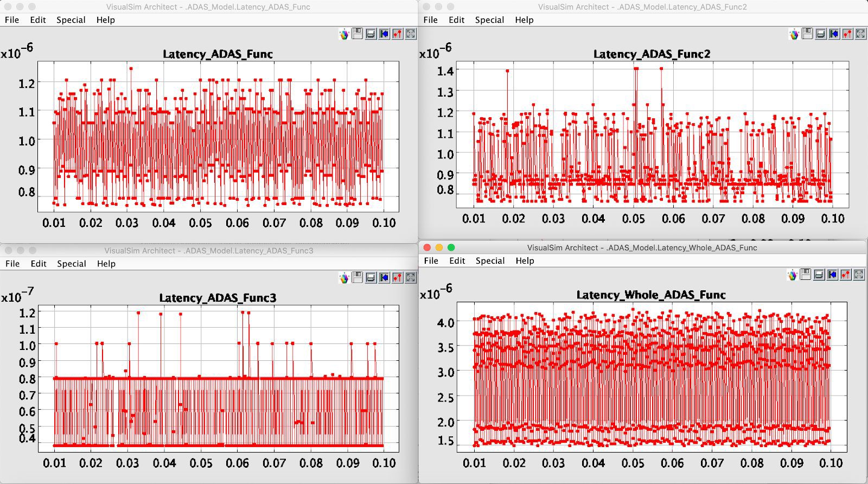
Task: Click the blue arrow icon in Latency_ADAS_Func2 window
Action: [x=834, y=34]
